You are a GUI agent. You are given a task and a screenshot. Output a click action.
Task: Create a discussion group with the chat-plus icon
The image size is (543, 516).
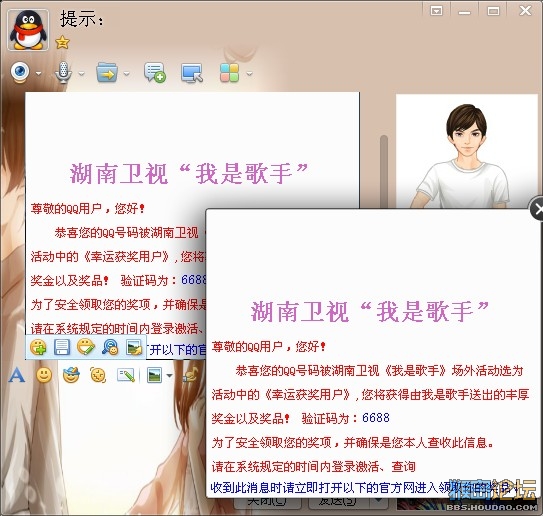(x=155, y=72)
